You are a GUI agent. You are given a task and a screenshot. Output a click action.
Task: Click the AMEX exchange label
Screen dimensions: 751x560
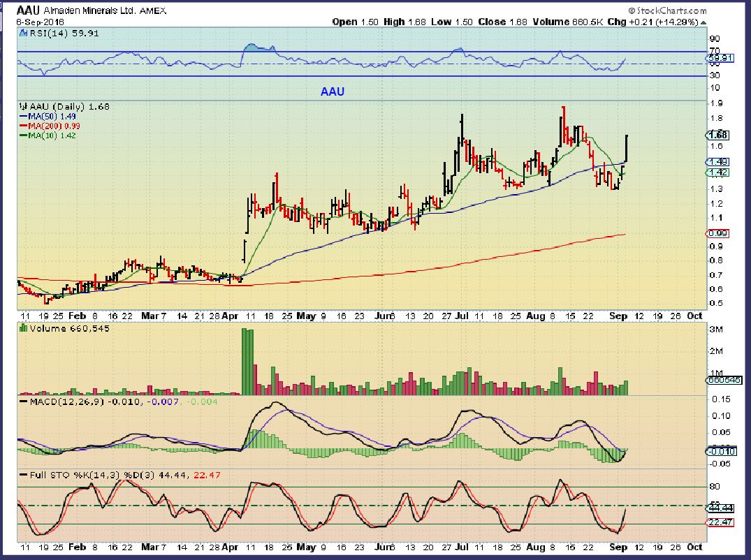tap(153, 10)
